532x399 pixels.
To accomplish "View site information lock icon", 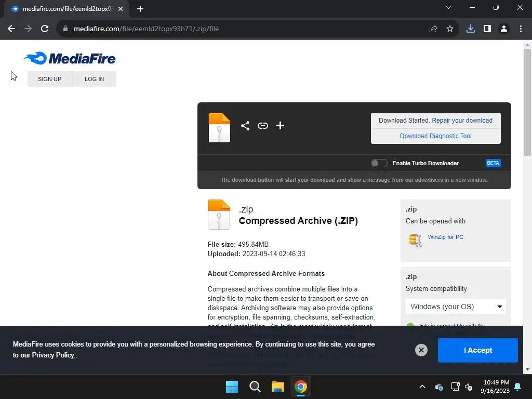I will pos(65,29).
